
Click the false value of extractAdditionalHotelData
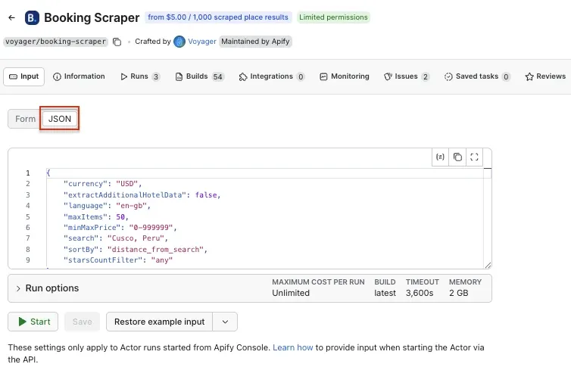click(206, 195)
